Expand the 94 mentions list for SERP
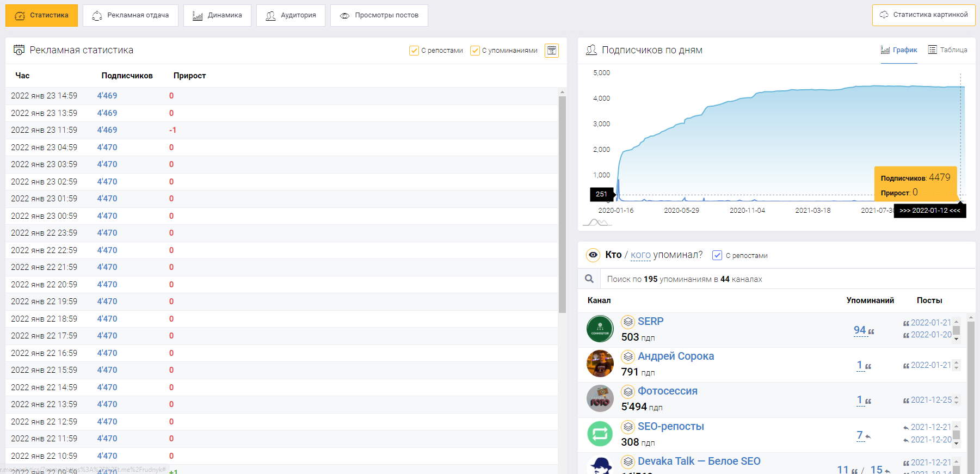Viewport: 980px width, 474px height. coord(860,330)
